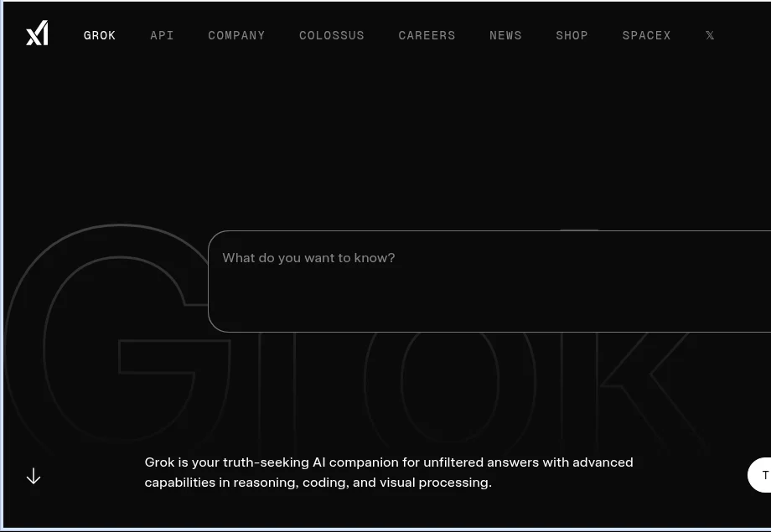Click the X social icon in navbar

pyautogui.click(x=710, y=35)
